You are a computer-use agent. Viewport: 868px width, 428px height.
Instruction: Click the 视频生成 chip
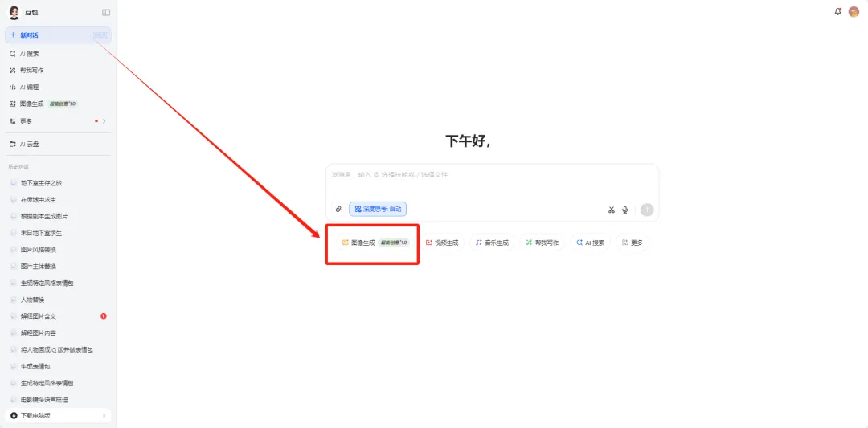[x=441, y=243]
